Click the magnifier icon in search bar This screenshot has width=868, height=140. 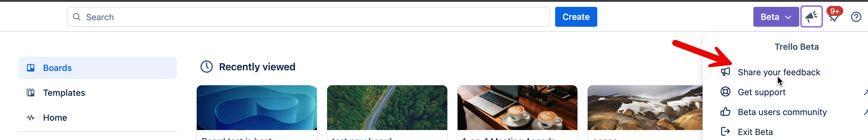coord(77,17)
